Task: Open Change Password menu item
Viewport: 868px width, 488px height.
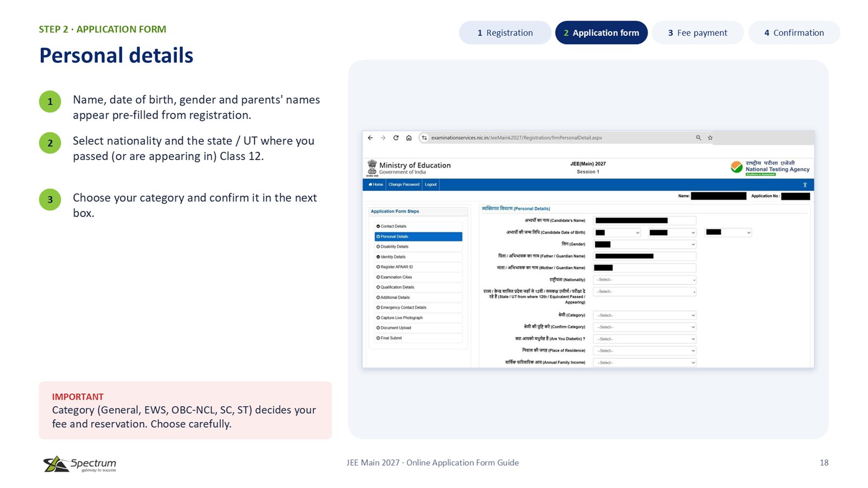Action: (x=404, y=185)
